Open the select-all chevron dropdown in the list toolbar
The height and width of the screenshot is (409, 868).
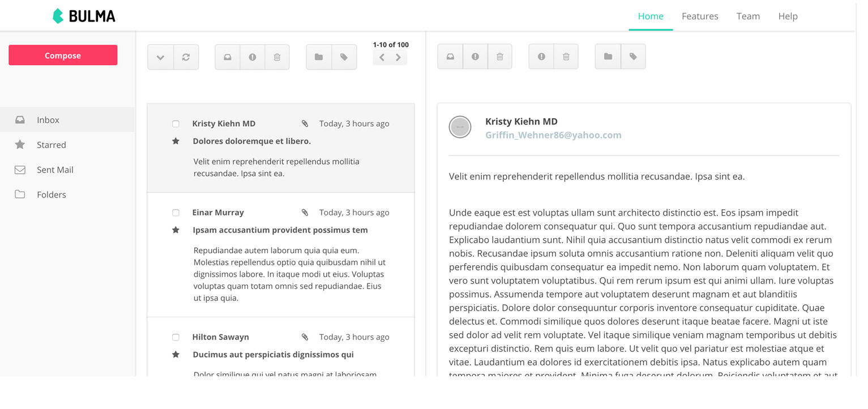pos(161,57)
